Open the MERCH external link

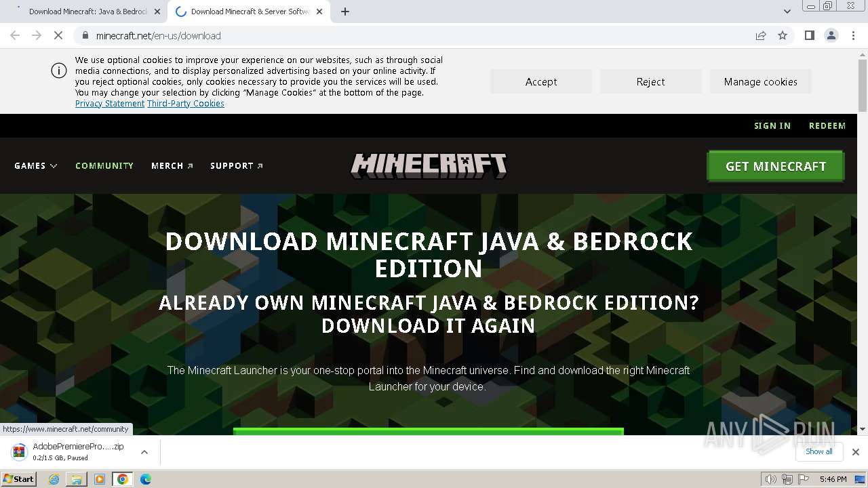tap(172, 165)
